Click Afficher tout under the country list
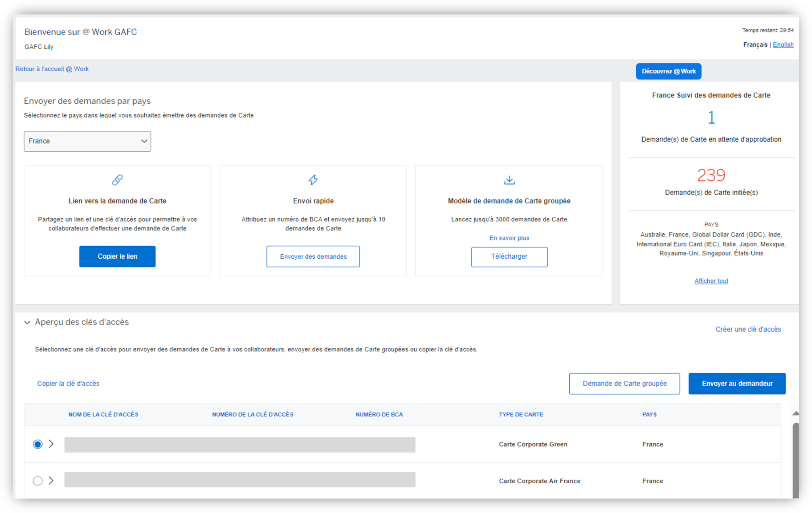Screen dimensions: 812x513 pyautogui.click(x=711, y=281)
